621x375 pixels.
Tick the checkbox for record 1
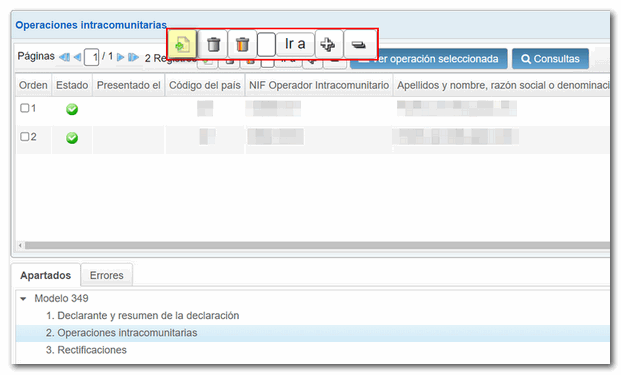pyautogui.click(x=25, y=108)
